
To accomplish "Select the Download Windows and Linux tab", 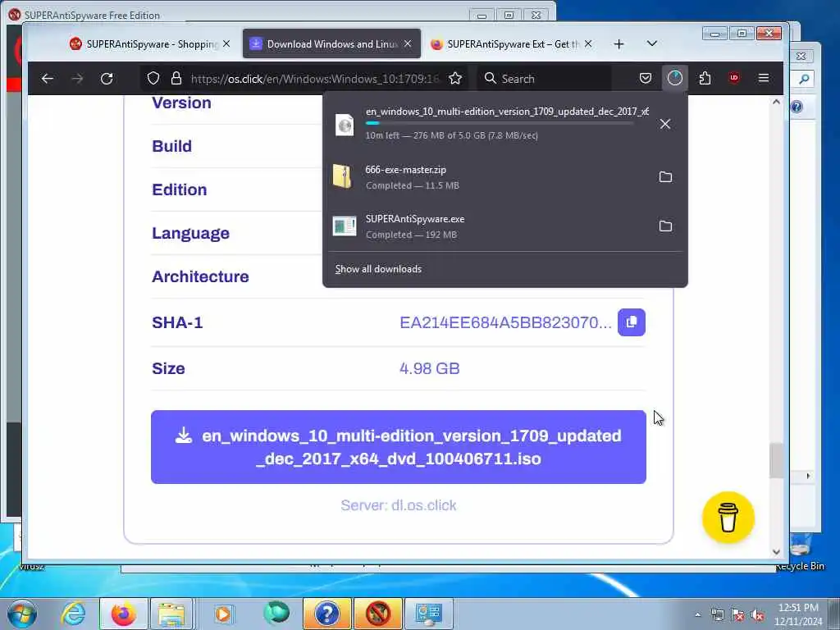I will tap(331, 44).
